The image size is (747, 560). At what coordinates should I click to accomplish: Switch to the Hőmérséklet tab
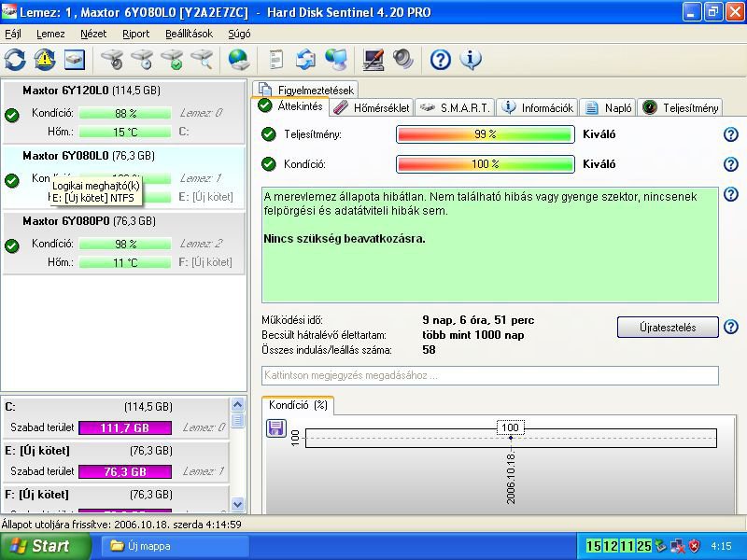pyautogui.click(x=372, y=107)
